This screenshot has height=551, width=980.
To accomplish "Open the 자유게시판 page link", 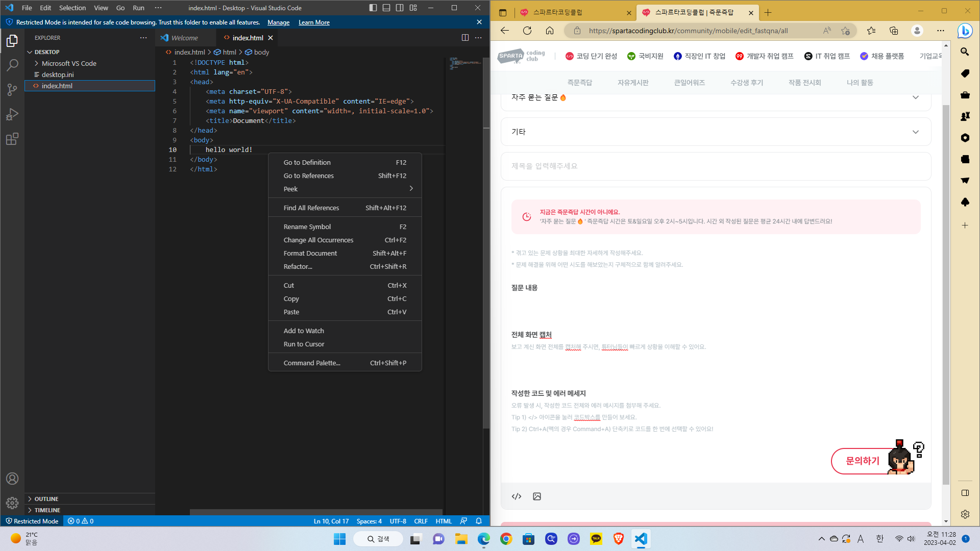I will click(633, 83).
